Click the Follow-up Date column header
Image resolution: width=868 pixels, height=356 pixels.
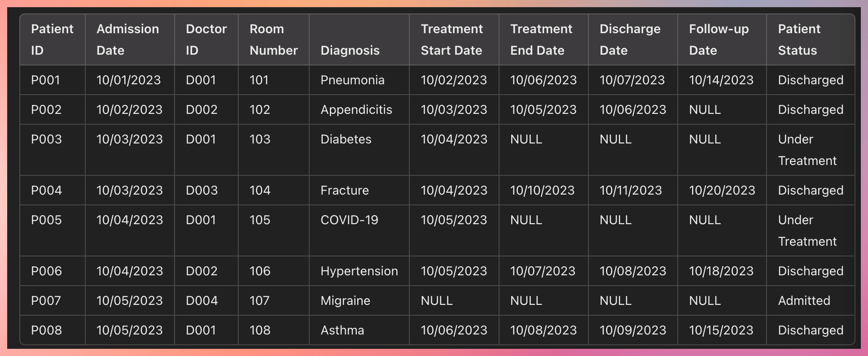click(x=719, y=39)
